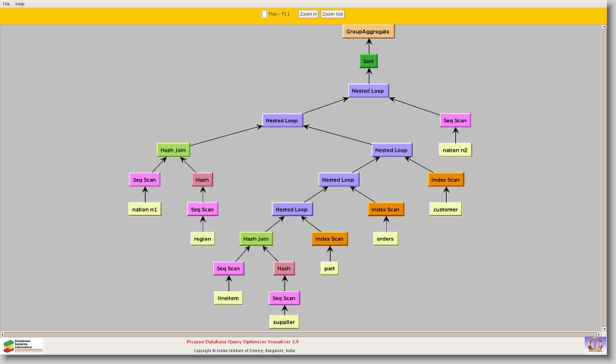The width and height of the screenshot is (616, 364).
Task: Select the Seq Scan node above nation n2
Action: coord(455,121)
